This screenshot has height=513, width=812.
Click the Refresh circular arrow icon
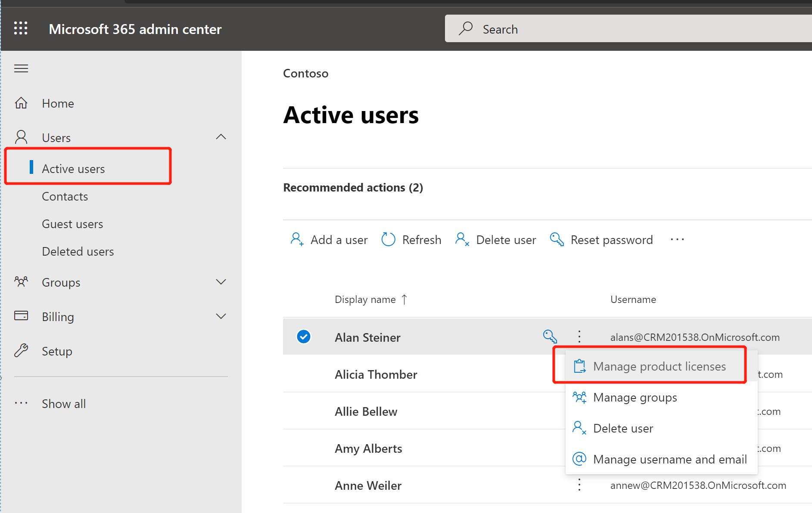pyautogui.click(x=388, y=239)
